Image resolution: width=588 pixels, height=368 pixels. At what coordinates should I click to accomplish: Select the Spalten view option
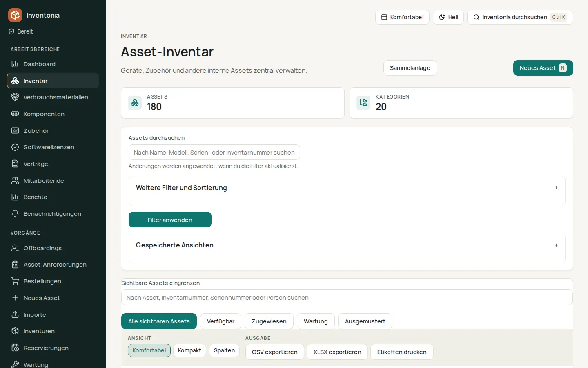pos(224,350)
